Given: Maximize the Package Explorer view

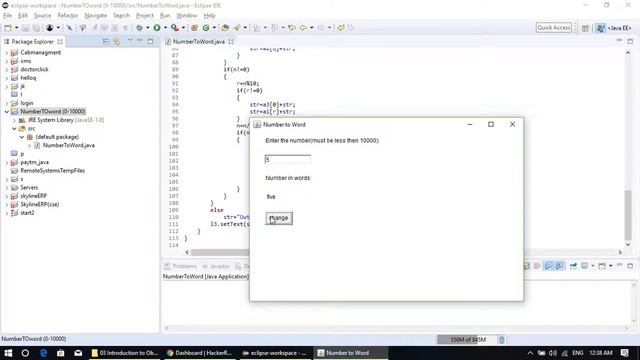Looking at the screenshot, I should pos(150,42).
